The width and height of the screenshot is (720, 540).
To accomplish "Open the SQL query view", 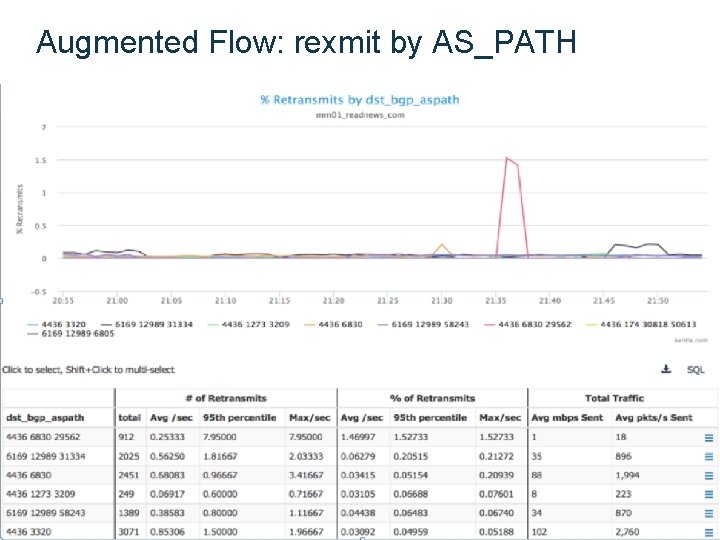I will [x=695, y=370].
